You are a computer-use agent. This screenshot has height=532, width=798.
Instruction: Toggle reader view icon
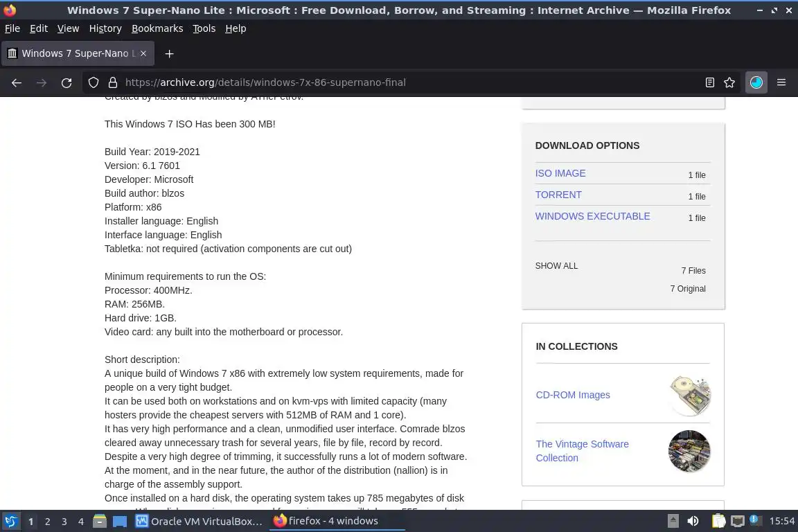(709, 82)
